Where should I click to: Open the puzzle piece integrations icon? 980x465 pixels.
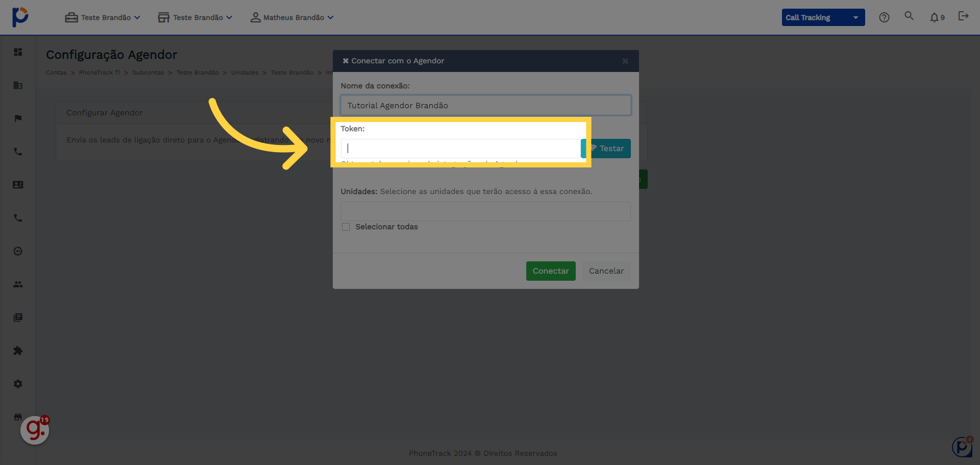point(18,351)
